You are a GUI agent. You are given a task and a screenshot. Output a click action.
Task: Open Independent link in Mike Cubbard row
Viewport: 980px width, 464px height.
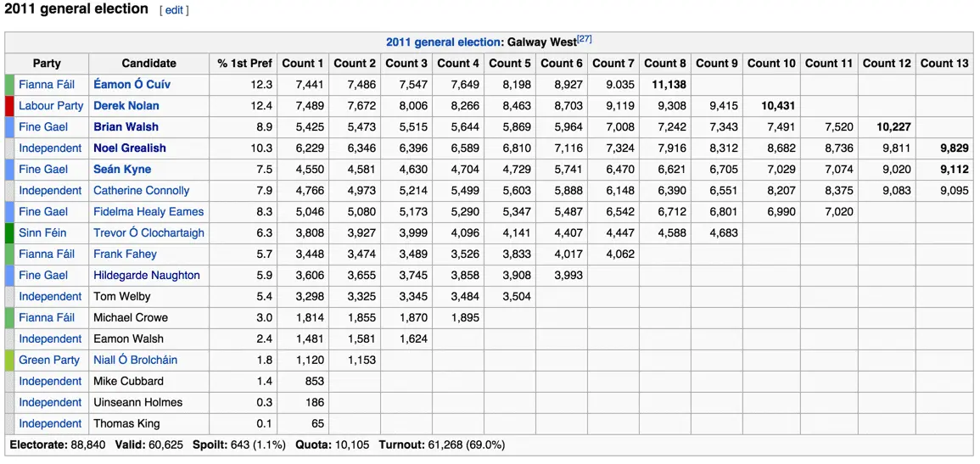pyautogui.click(x=50, y=381)
